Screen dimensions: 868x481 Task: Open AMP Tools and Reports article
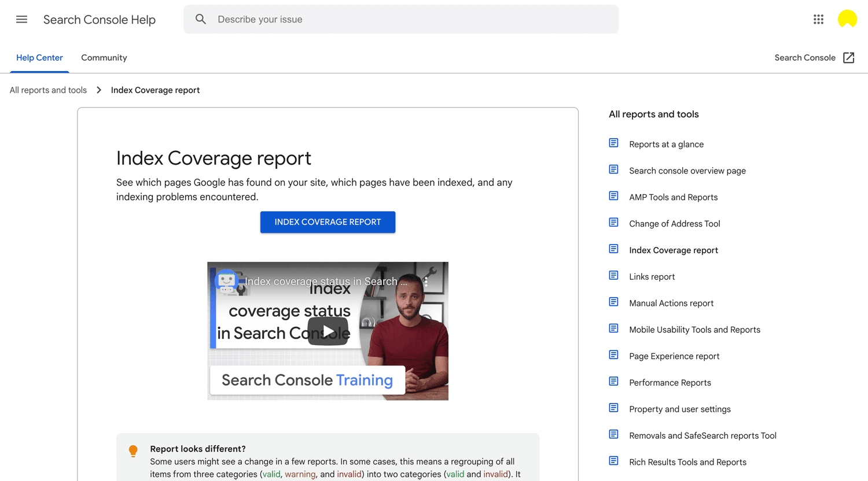[674, 198]
